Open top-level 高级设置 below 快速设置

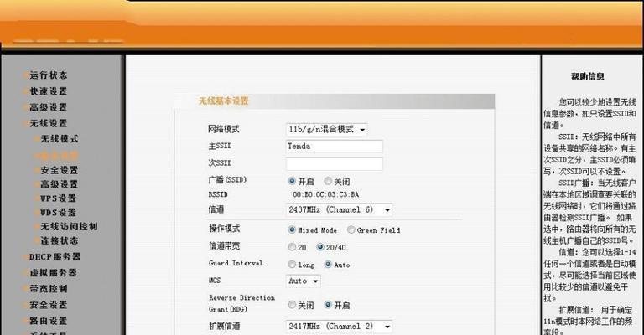tap(48, 107)
